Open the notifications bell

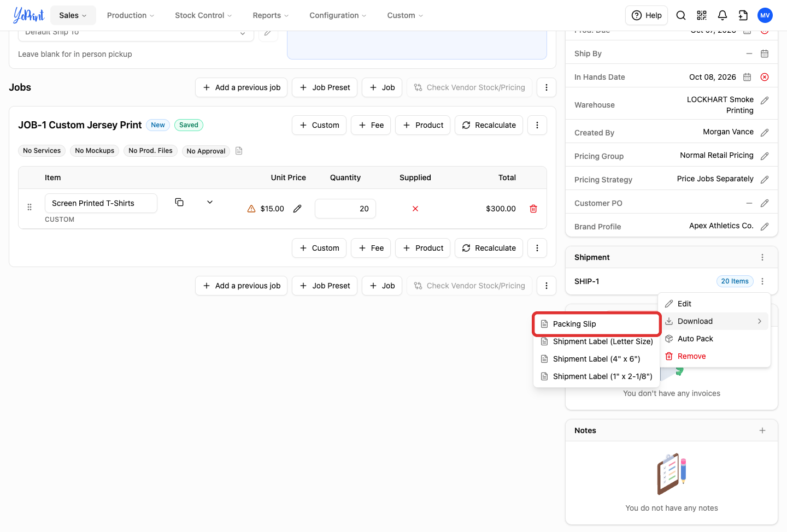723,15
